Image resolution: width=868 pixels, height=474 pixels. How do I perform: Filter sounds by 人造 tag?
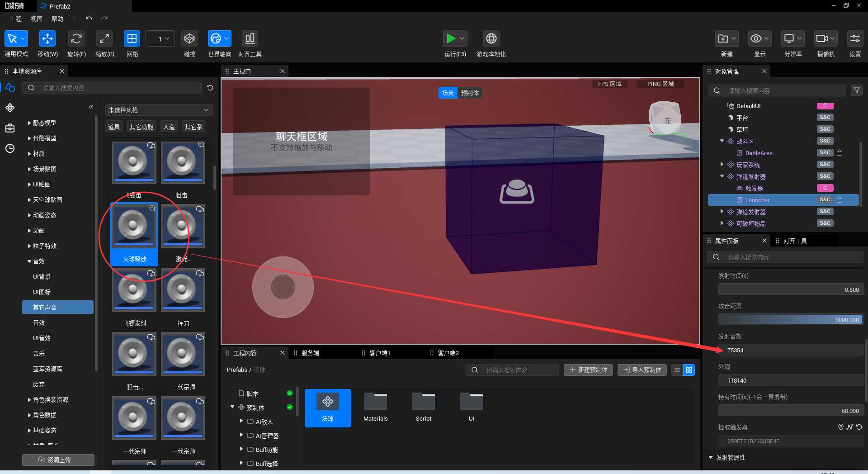click(x=169, y=127)
